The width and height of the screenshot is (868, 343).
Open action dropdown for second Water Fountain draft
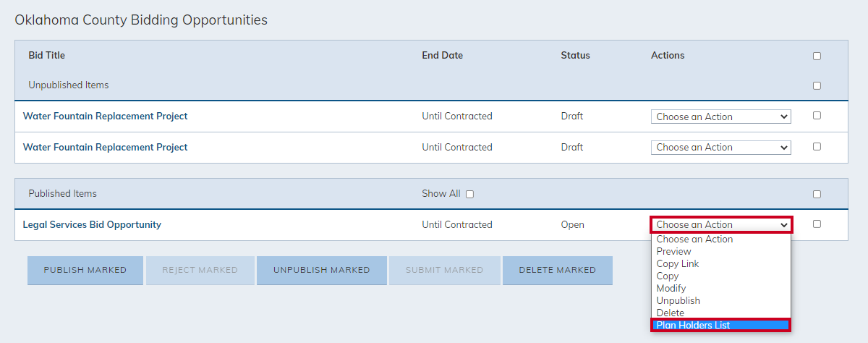click(721, 147)
